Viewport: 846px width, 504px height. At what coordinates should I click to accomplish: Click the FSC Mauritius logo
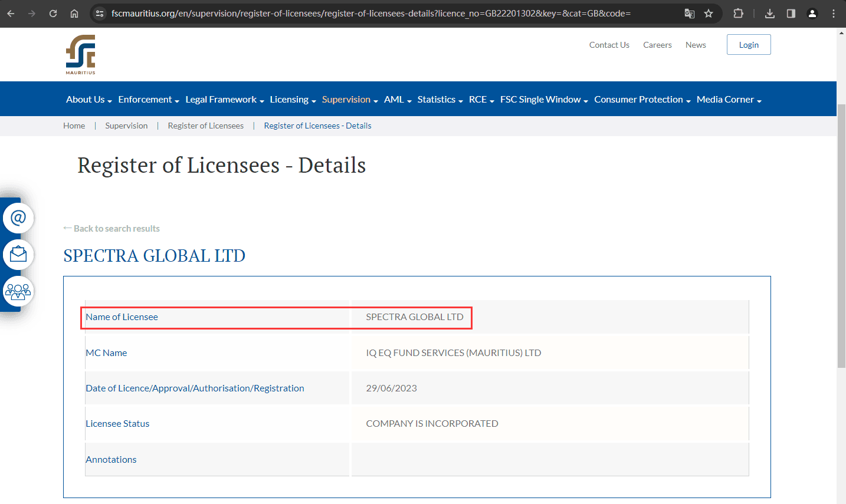(x=81, y=54)
